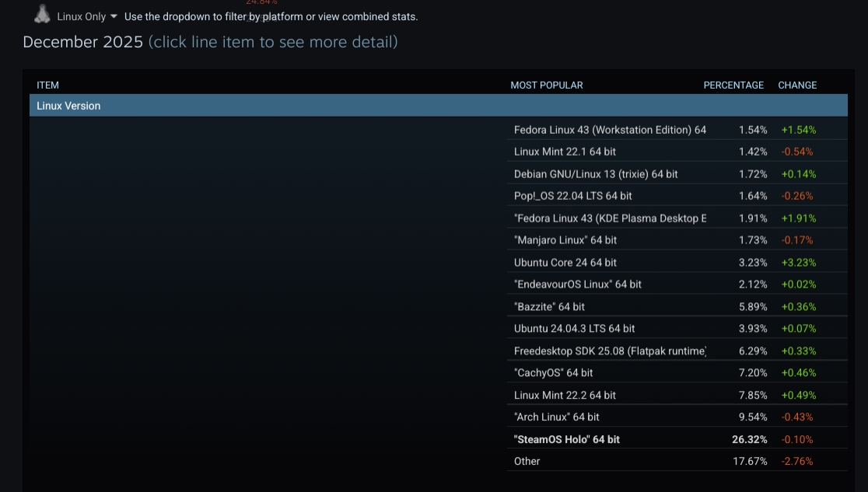Select "Manjaro Linux" 64 bit row
Image resolution: width=868 pixels, height=492 pixels.
pos(677,240)
